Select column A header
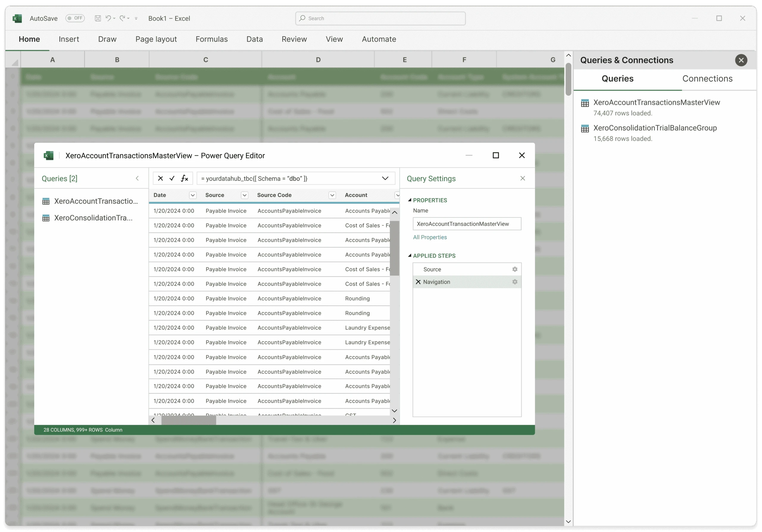The width and height of the screenshot is (762, 532). click(52, 60)
